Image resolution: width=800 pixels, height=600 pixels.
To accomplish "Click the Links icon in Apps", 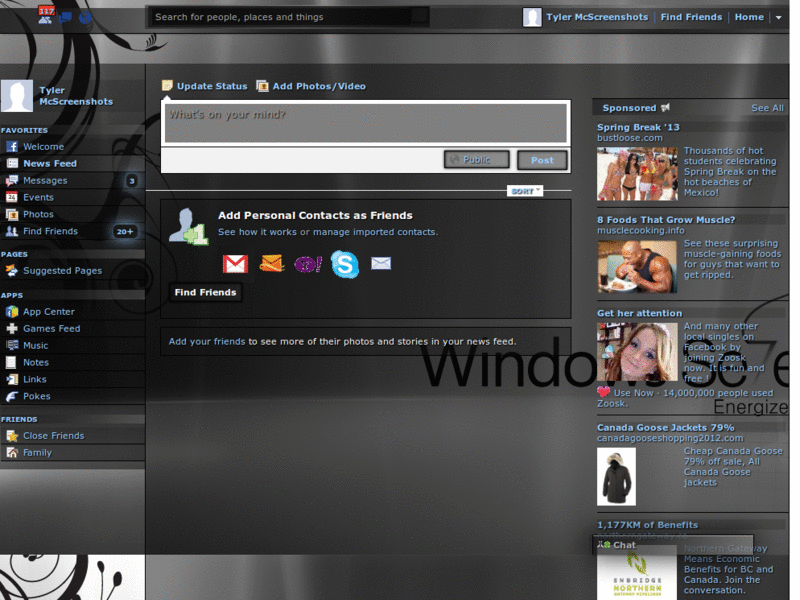I will coord(12,379).
